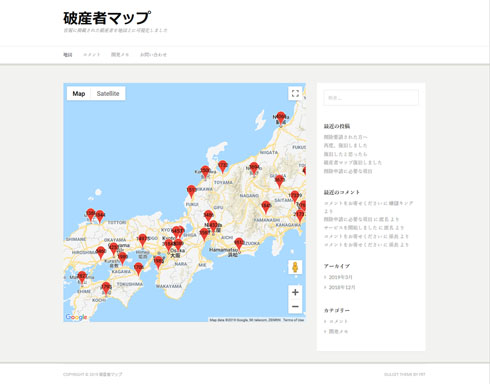Open the 2019年3月 archive
The image size is (490, 387).
click(340, 277)
